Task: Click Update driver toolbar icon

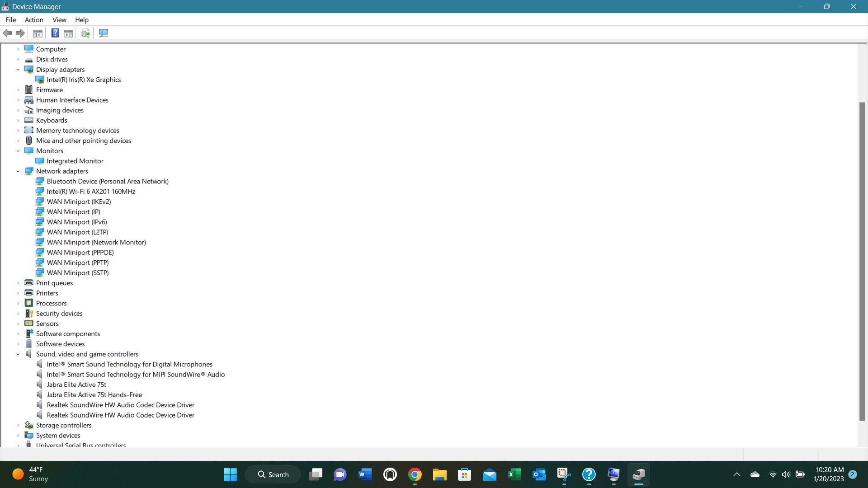Action: click(x=85, y=33)
